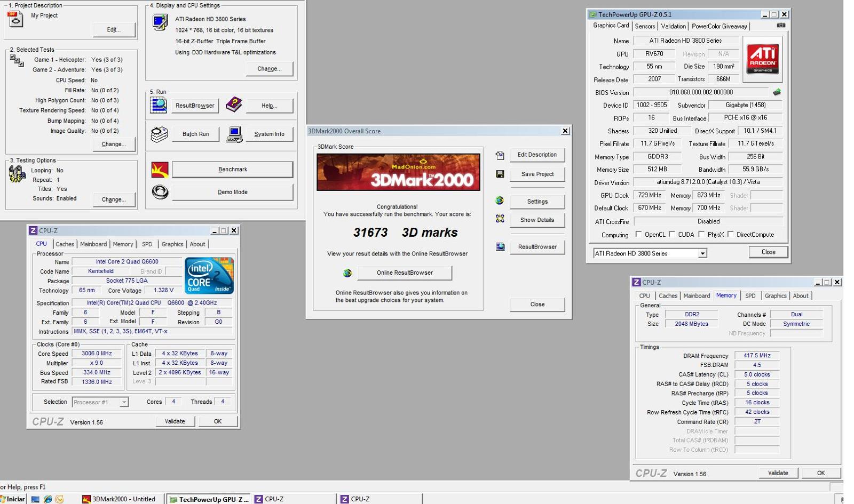Switch to Mainboard tab in left CPU-Z window

(93, 244)
